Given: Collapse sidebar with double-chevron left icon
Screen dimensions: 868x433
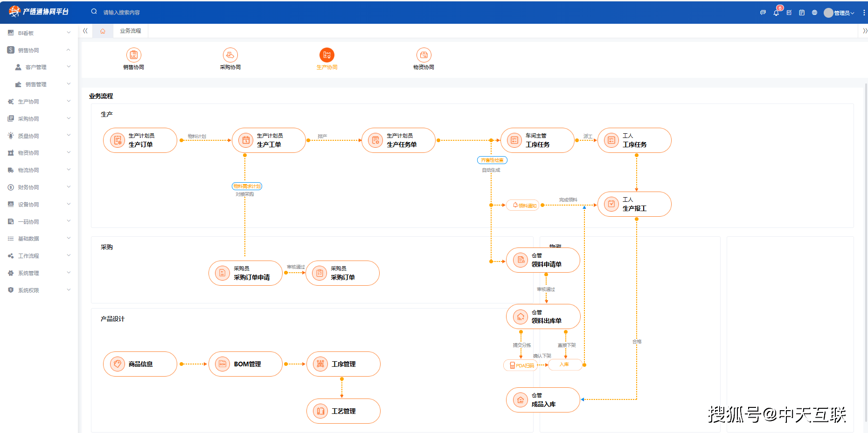Looking at the screenshot, I should pyautogui.click(x=85, y=31).
